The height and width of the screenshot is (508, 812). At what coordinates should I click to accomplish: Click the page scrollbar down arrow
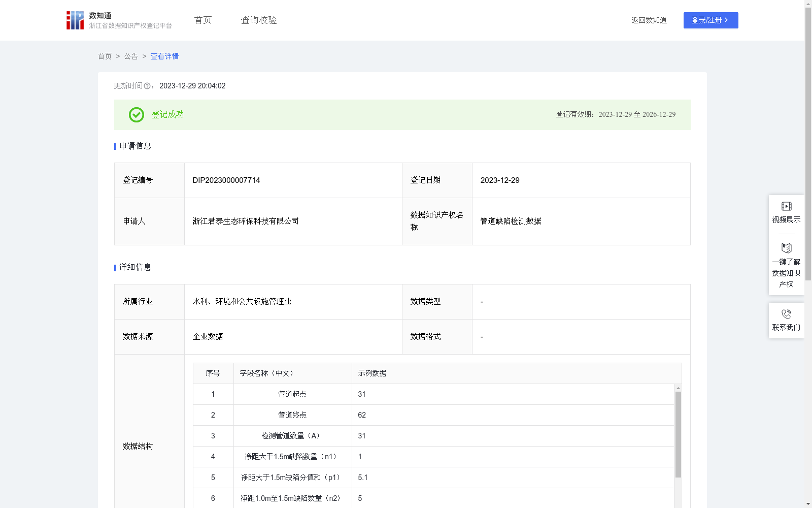[x=808, y=504]
